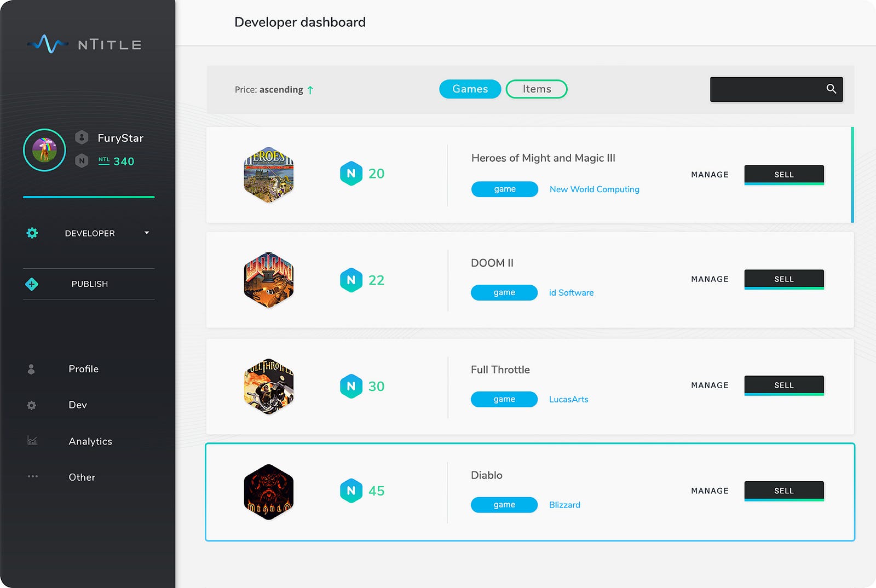Open the Other sidebar item
This screenshot has width=876, height=588.
click(x=82, y=477)
